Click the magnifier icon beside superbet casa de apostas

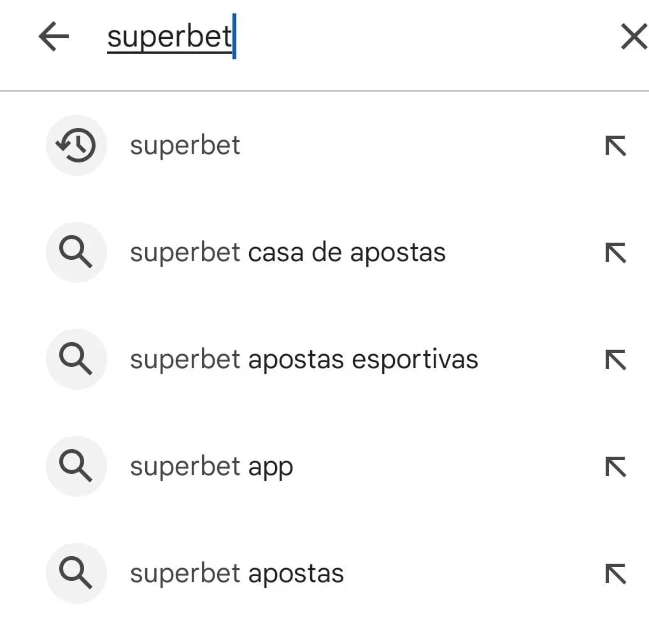pyautogui.click(x=76, y=252)
